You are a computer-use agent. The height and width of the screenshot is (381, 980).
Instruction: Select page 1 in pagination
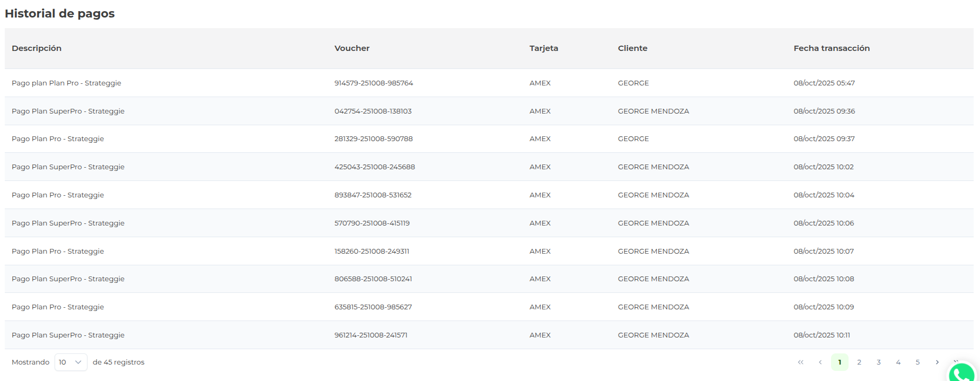coord(840,362)
